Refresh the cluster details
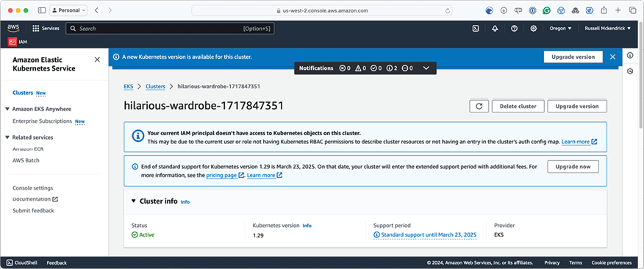 (x=479, y=106)
